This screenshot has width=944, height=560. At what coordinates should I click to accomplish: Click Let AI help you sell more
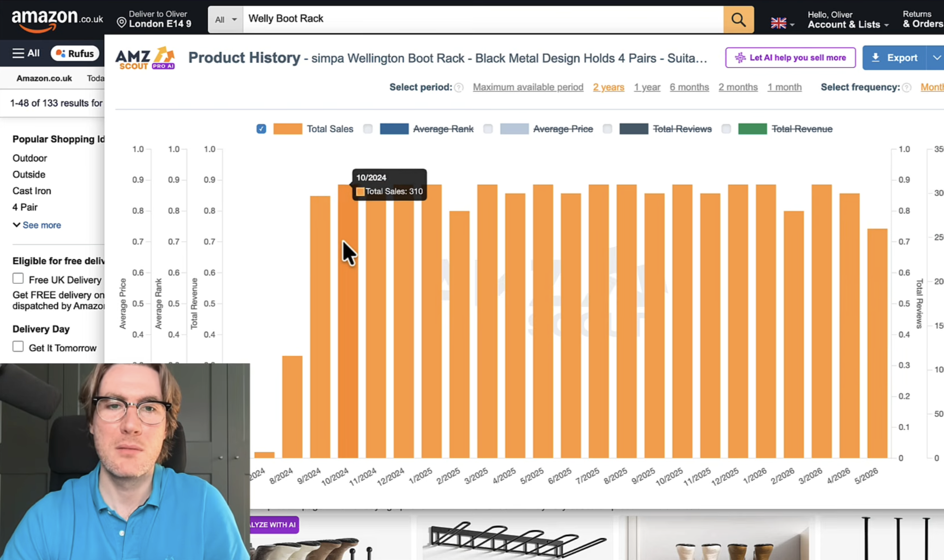[x=790, y=58]
